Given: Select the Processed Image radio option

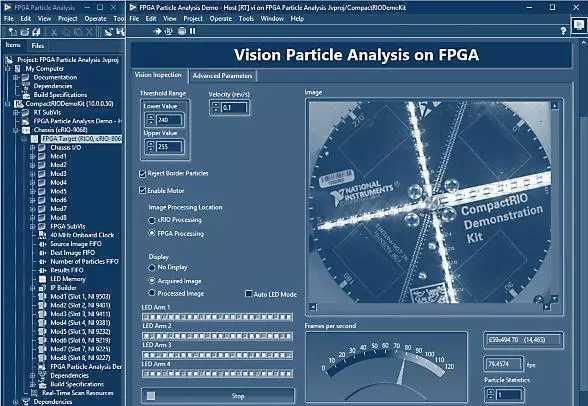Looking at the screenshot, I should [x=152, y=293].
